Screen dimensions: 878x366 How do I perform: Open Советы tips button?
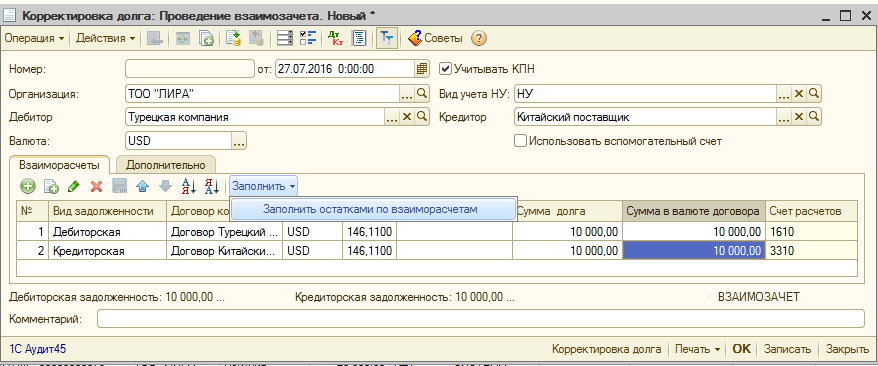[435, 39]
